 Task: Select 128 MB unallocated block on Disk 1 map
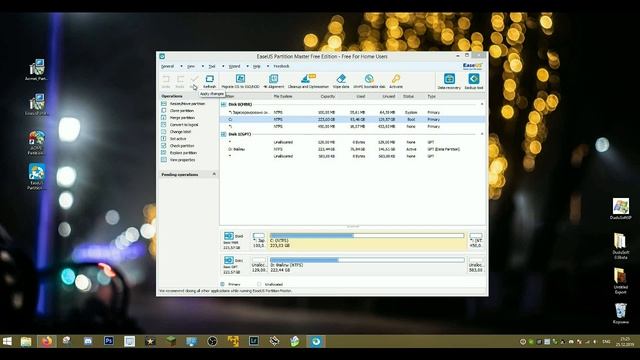(259, 264)
